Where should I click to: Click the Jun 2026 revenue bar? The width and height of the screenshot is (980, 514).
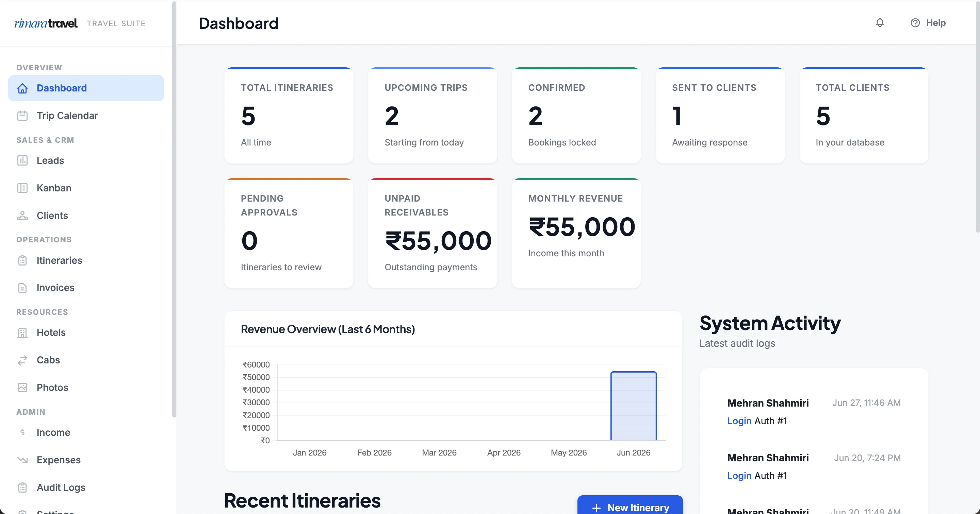click(x=633, y=406)
